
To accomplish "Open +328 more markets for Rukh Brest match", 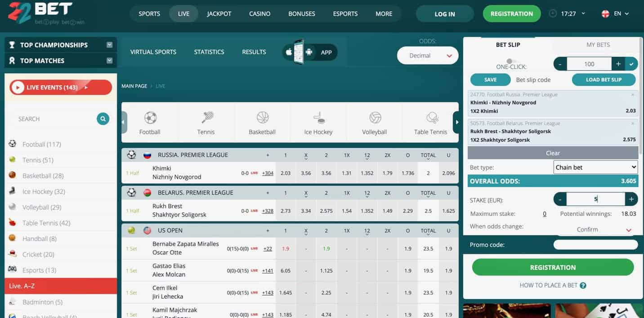I will (x=268, y=211).
